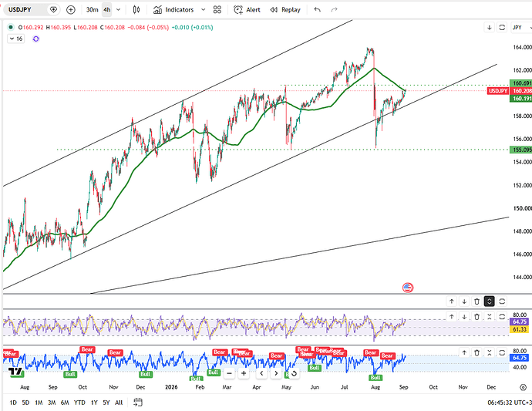Maximize the blue Bull/Bear pane

[502, 352]
